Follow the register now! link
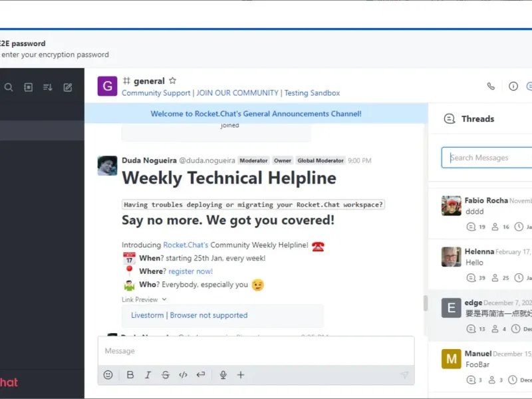The image size is (532, 399). pos(191,271)
